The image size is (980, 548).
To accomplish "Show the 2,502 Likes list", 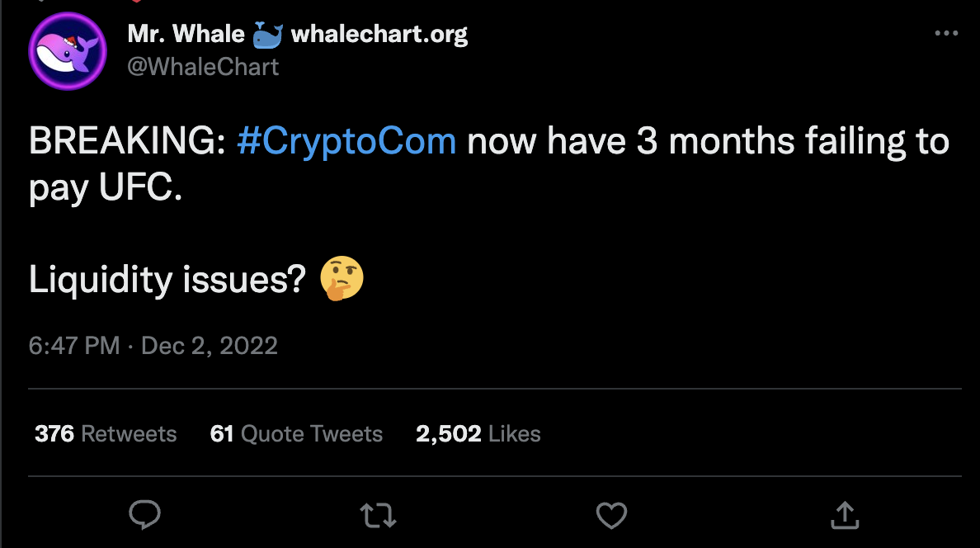I will [478, 433].
